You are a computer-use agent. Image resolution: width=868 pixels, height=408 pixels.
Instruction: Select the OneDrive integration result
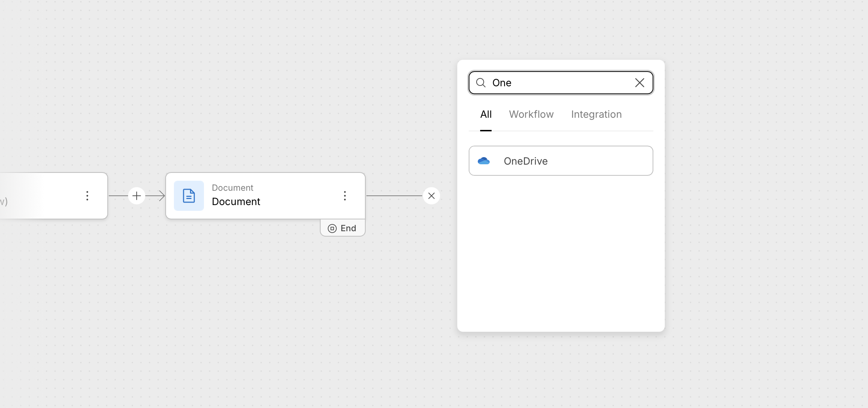click(x=561, y=161)
